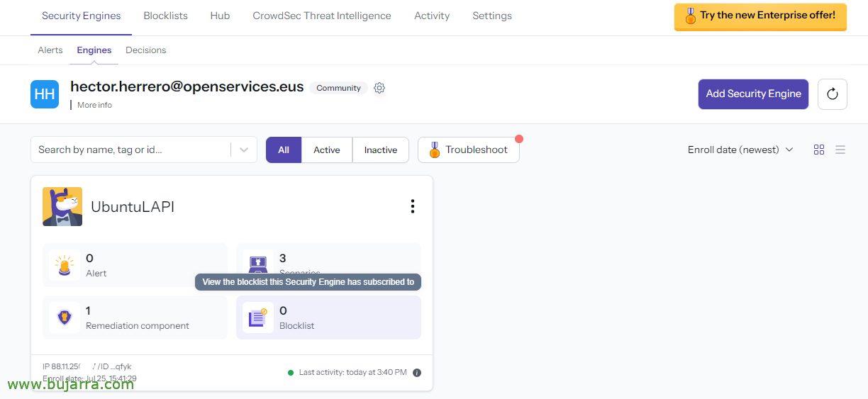Image resolution: width=868 pixels, height=399 pixels.
Task: Open the Security Engines tab
Action: [x=81, y=16]
